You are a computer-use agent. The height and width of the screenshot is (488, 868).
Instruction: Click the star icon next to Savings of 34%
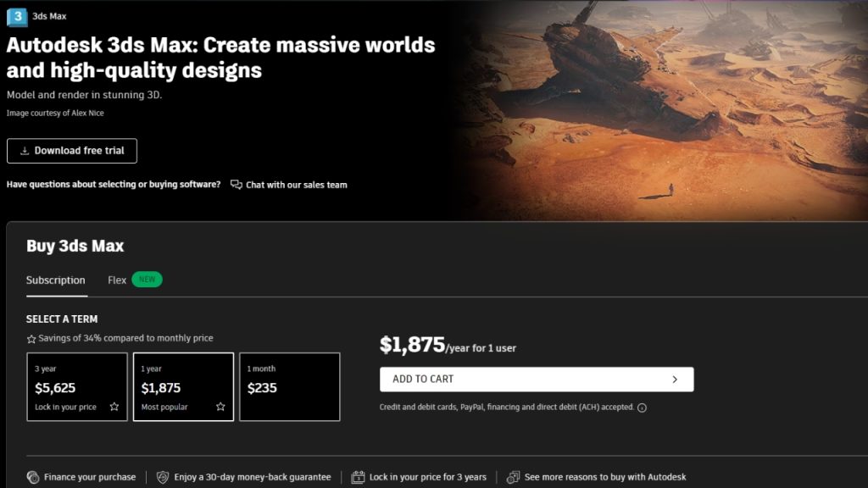[31, 339]
